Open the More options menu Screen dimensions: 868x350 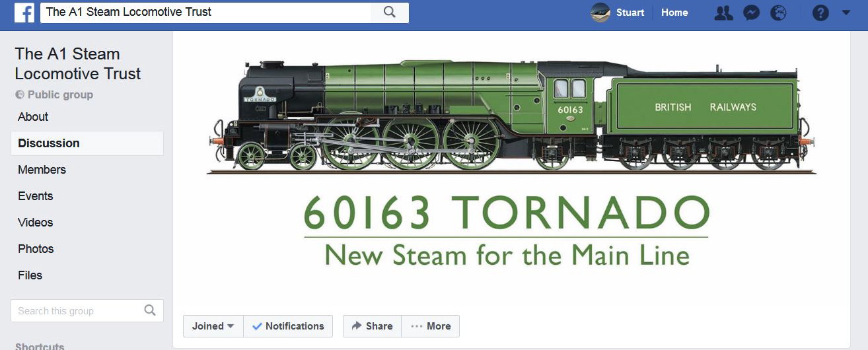tap(431, 326)
